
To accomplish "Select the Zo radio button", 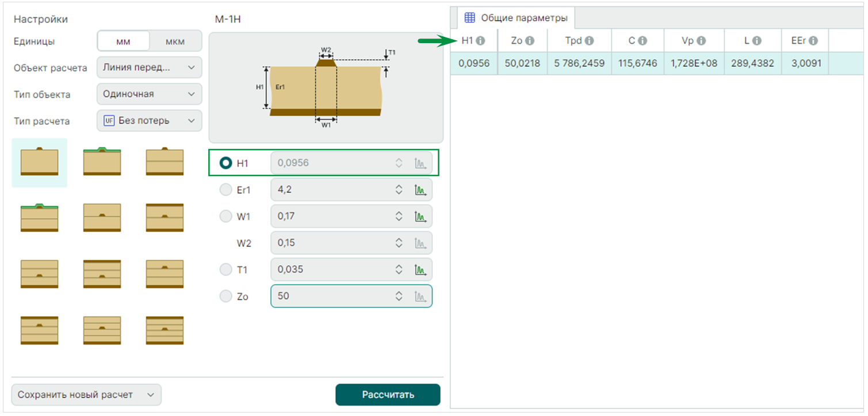I will 225,296.
